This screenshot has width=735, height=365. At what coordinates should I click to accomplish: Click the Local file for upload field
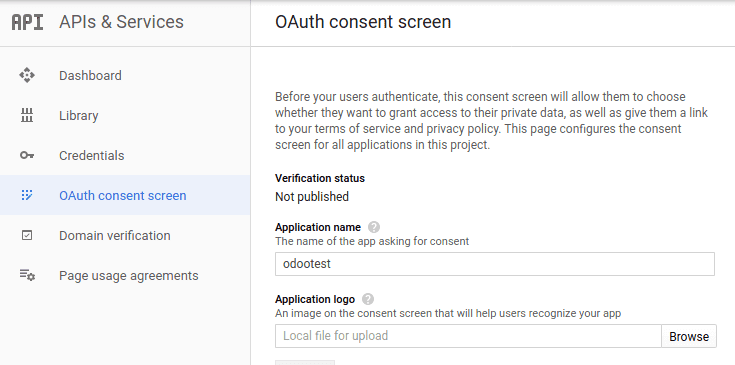468,336
